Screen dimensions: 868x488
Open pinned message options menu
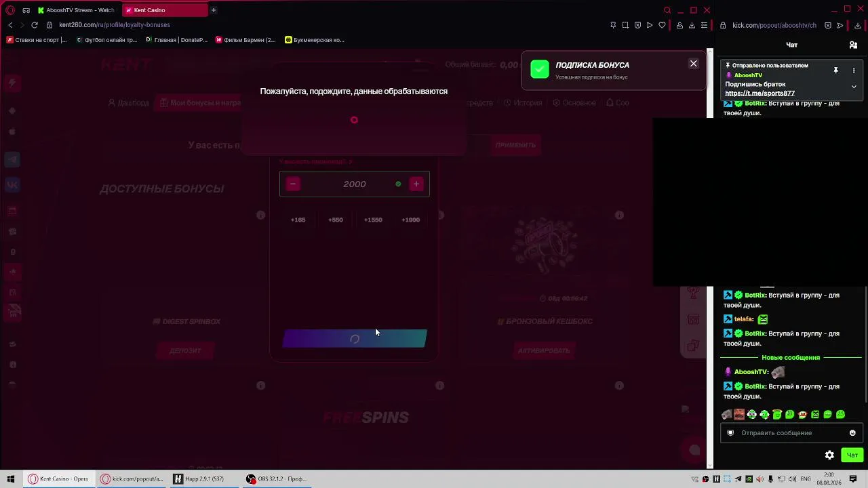pos(854,70)
